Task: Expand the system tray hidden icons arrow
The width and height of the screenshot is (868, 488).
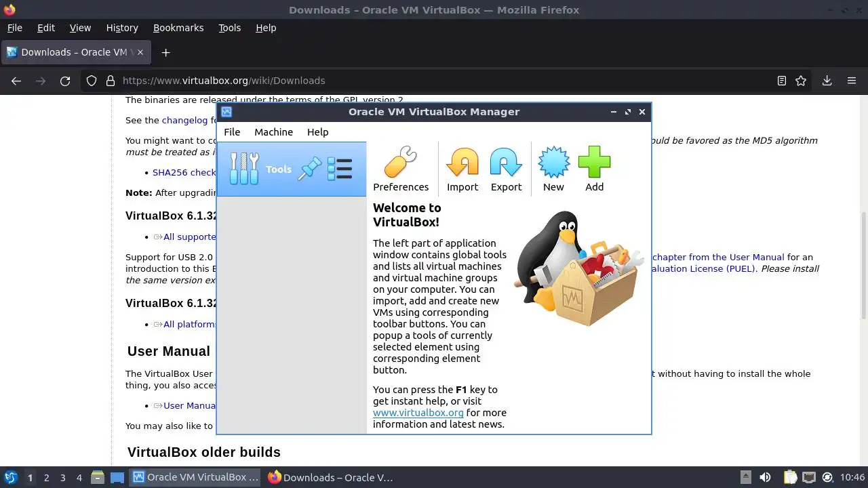Action: pyautogui.click(x=745, y=477)
